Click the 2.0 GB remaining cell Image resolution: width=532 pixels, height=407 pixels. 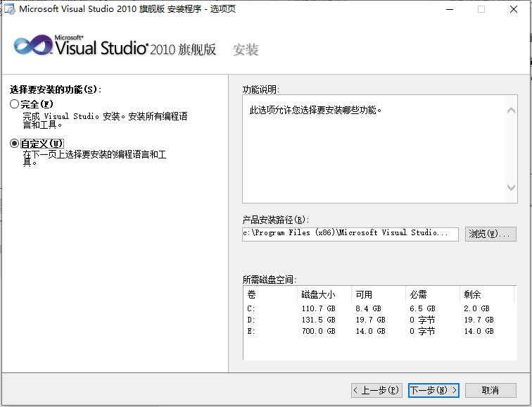coord(476,308)
